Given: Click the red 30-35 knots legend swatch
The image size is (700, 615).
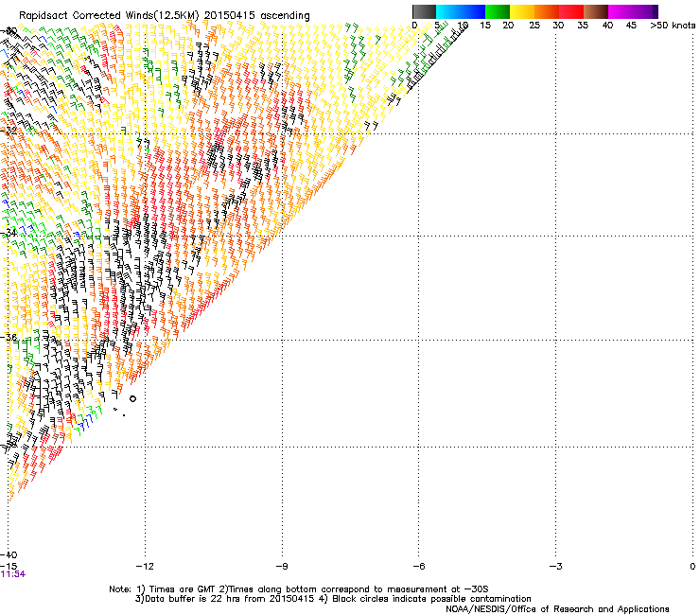Looking at the screenshot, I should [571, 11].
